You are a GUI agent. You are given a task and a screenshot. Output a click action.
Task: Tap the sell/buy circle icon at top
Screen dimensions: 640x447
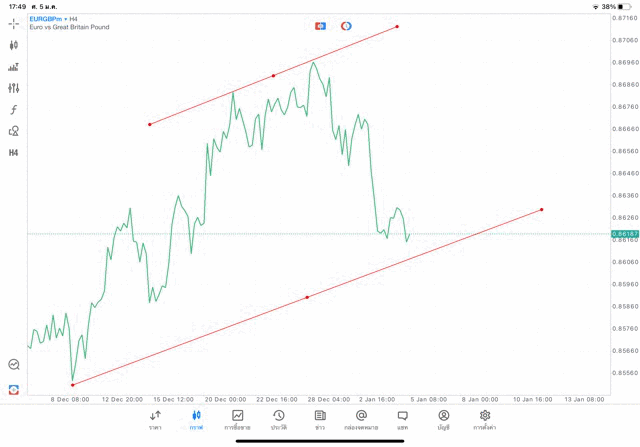tap(346, 26)
